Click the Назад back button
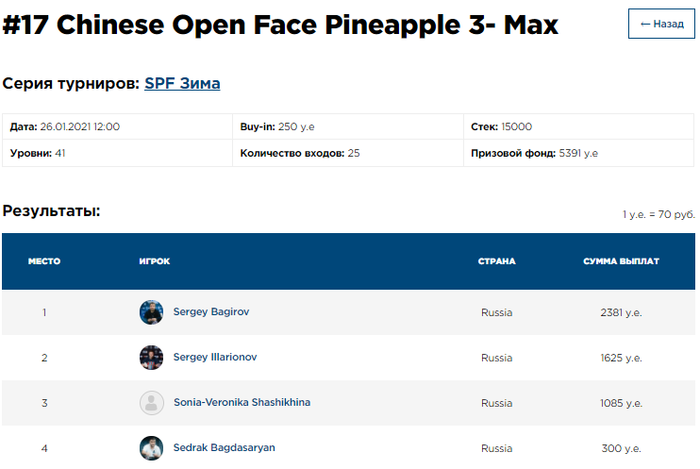The image size is (700, 469). point(661,24)
